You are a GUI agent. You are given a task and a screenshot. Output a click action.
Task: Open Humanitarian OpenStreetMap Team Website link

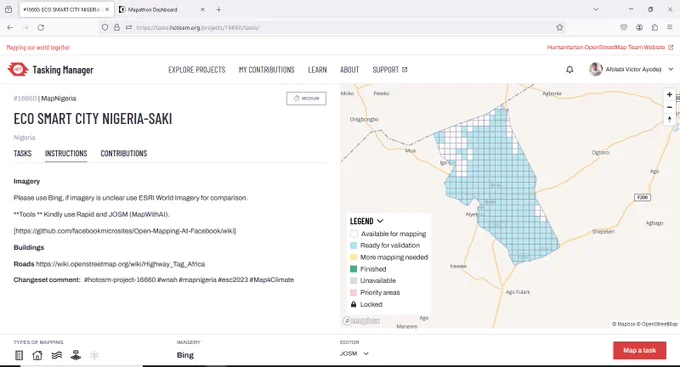pyautogui.click(x=610, y=47)
